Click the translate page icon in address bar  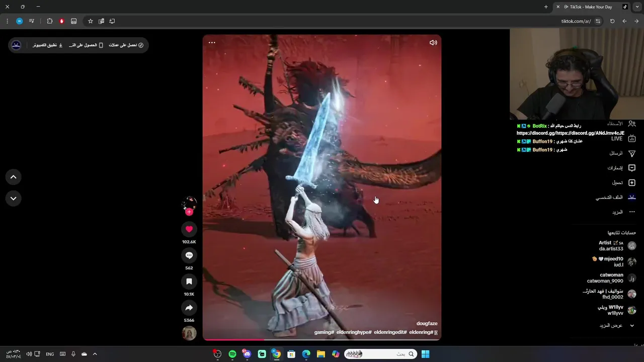101,21
